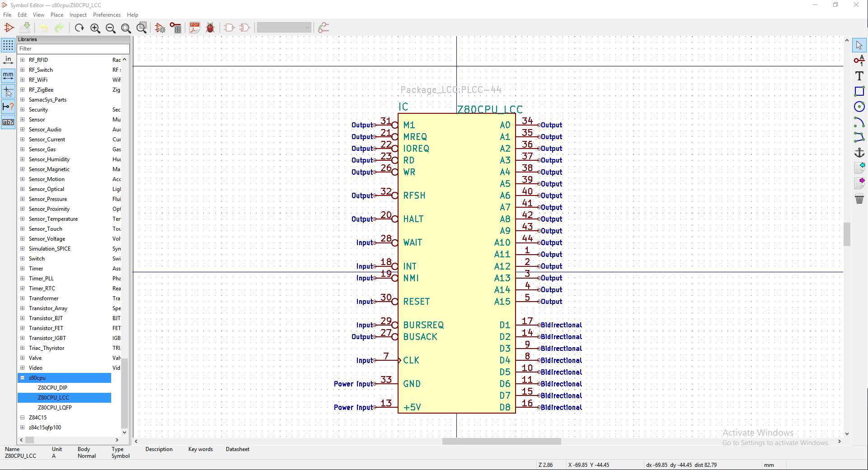Select the Z80CPU_LQFP symbol
This screenshot has height=470, width=868.
55,407
